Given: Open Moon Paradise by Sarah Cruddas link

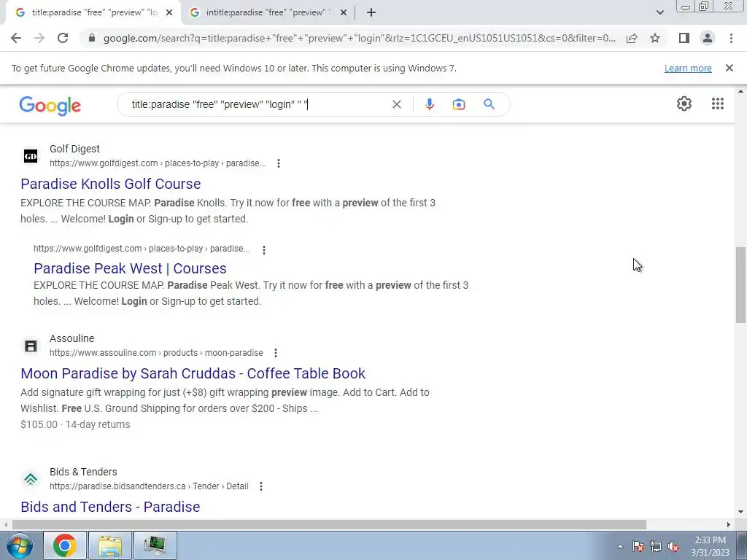Looking at the screenshot, I should pyautogui.click(x=193, y=373).
